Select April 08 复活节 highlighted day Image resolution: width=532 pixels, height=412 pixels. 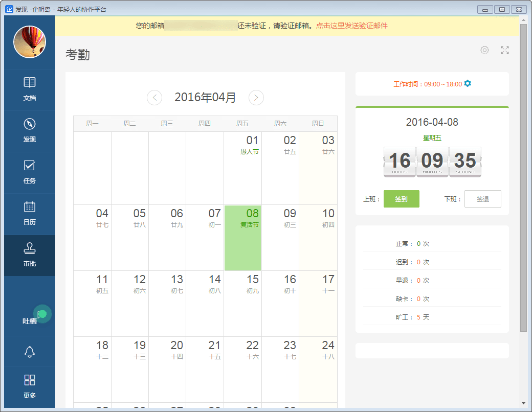pos(242,238)
